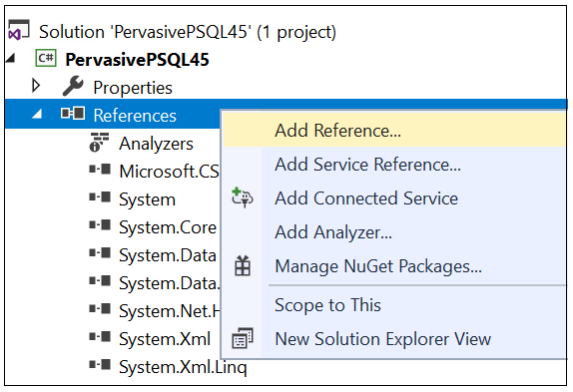Choose Add Reference... from context menu
This screenshot has height=392, width=573.
pos(395,130)
